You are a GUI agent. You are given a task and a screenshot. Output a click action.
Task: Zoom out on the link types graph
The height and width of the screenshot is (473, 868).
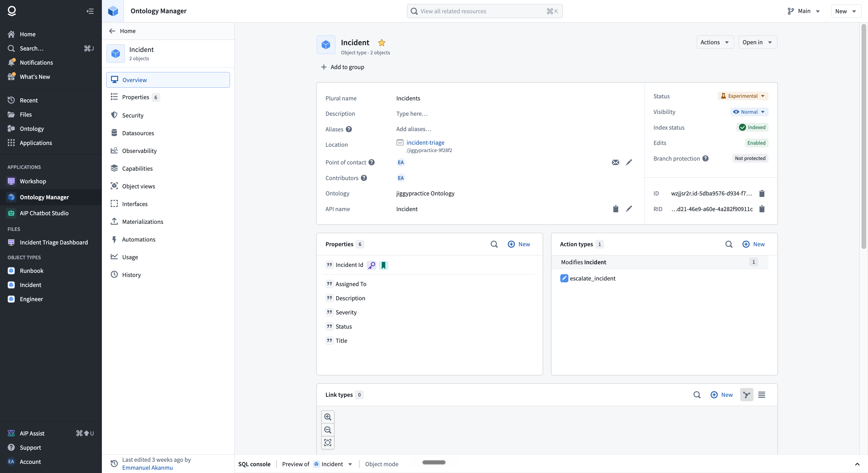(x=327, y=430)
